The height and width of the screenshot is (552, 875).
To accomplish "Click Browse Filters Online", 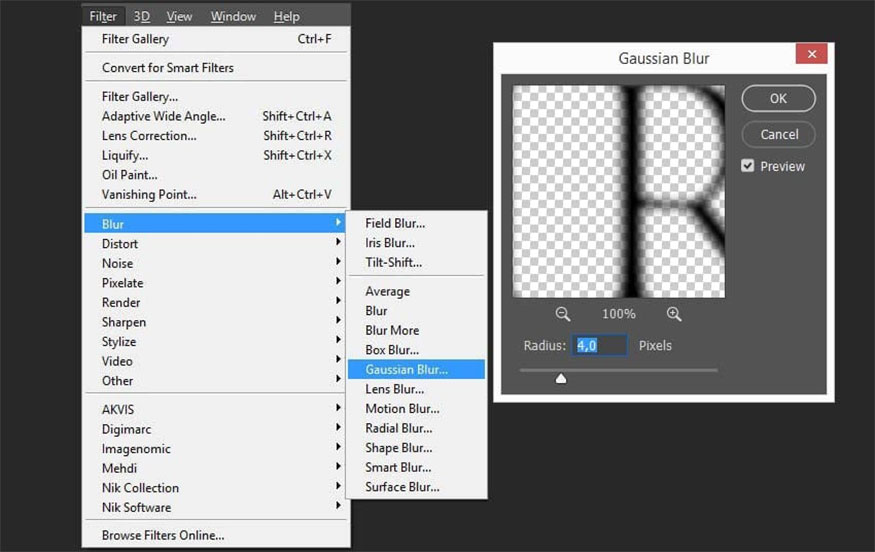I will 163,536.
